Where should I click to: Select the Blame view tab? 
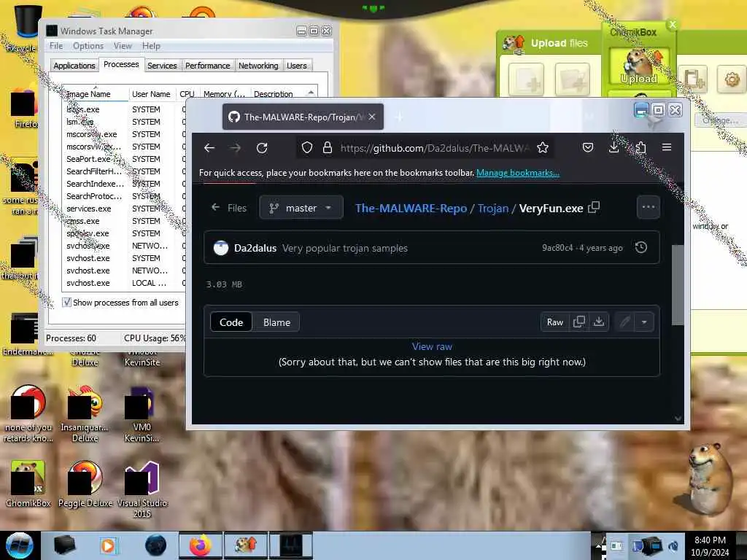[x=276, y=322]
